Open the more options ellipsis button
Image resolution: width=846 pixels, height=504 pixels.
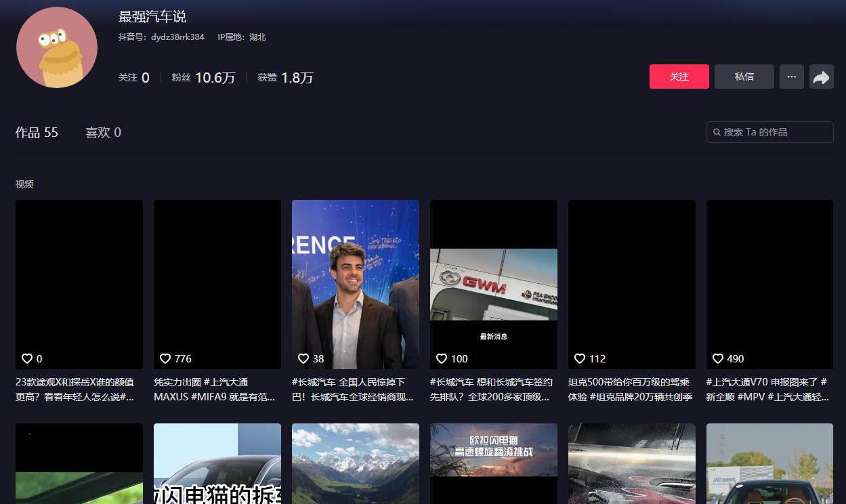[792, 77]
